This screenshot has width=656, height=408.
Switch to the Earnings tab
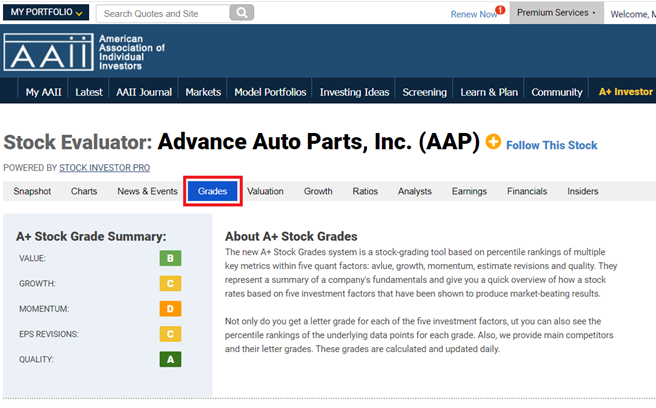[469, 191]
